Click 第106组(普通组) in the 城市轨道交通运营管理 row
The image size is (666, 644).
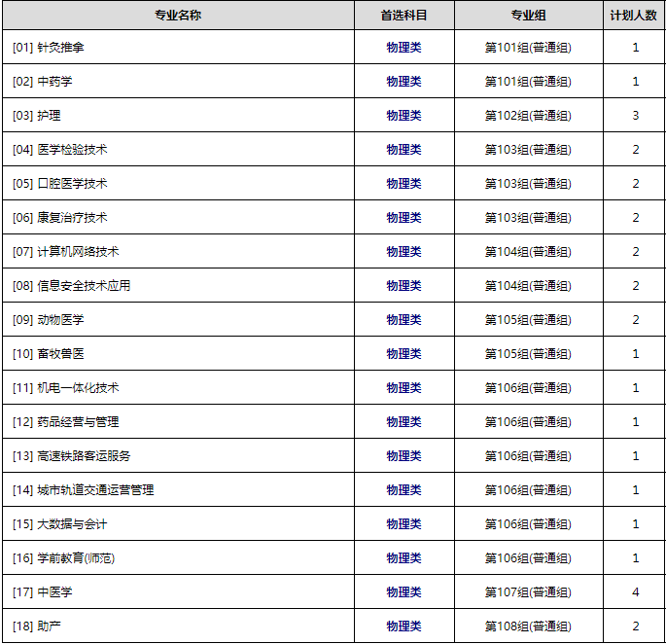point(528,489)
